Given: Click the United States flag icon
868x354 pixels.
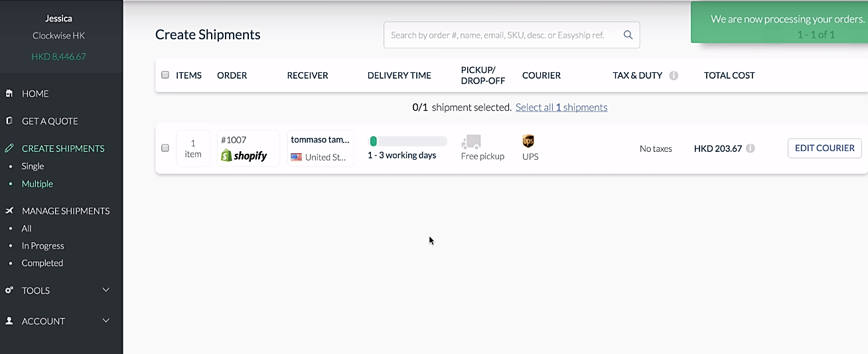Looking at the screenshot, I should tap(296, 157).
